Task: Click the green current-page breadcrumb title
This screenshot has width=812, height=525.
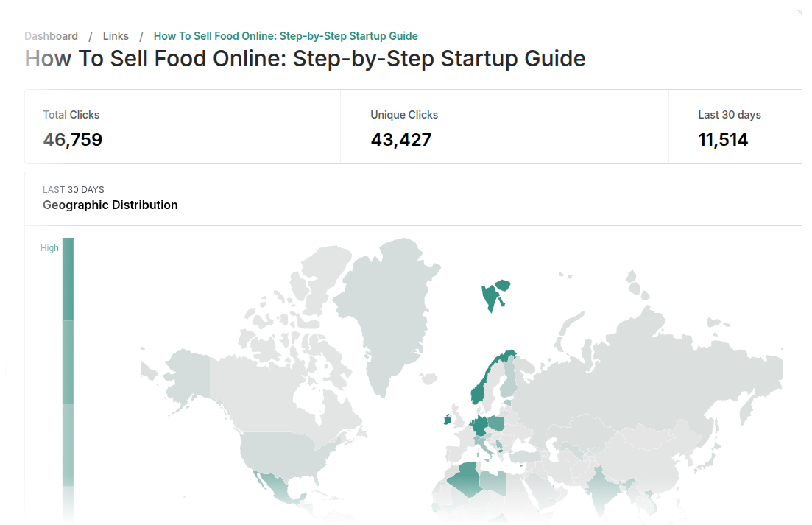Action: 286,36
